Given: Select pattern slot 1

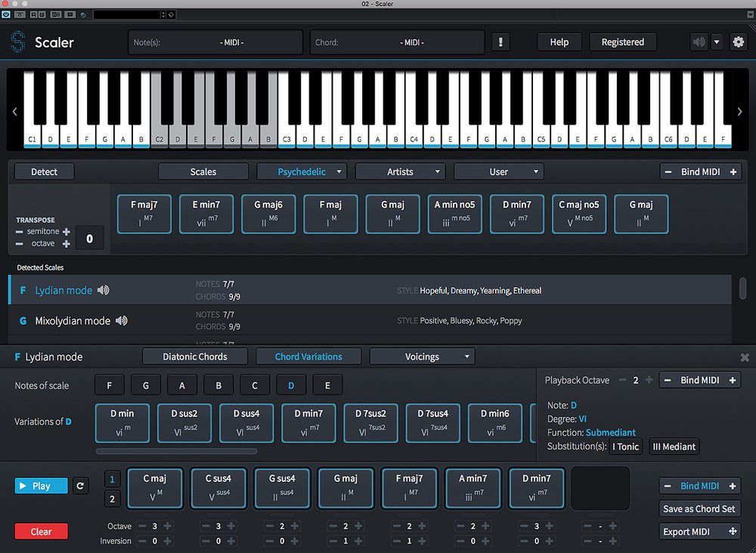Looking at the screenshot, I should point(112,479).
